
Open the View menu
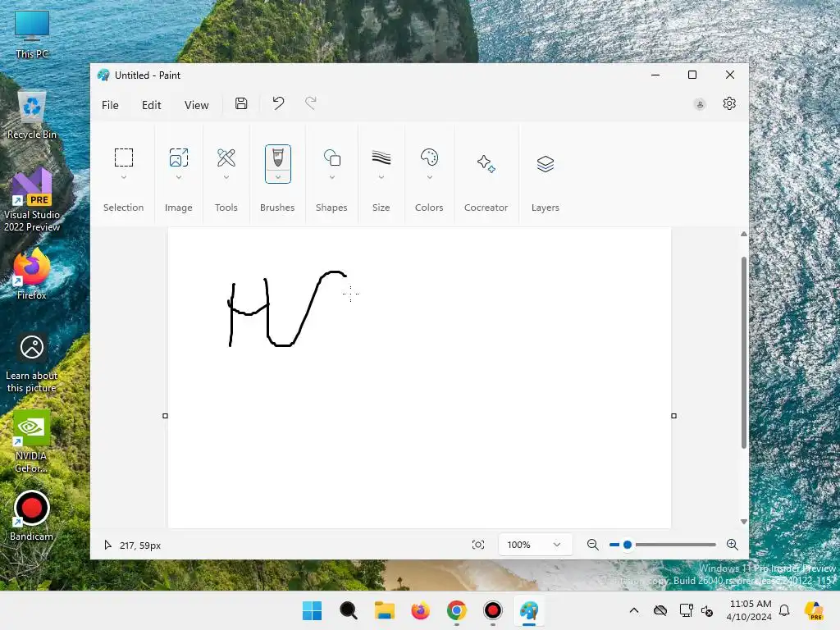point(197,105)
